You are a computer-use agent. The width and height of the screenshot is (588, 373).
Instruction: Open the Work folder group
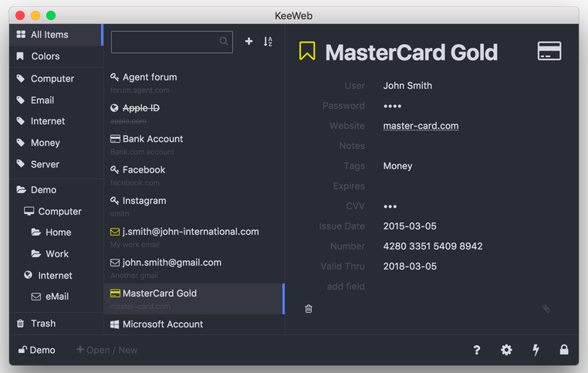click(56, 253)
